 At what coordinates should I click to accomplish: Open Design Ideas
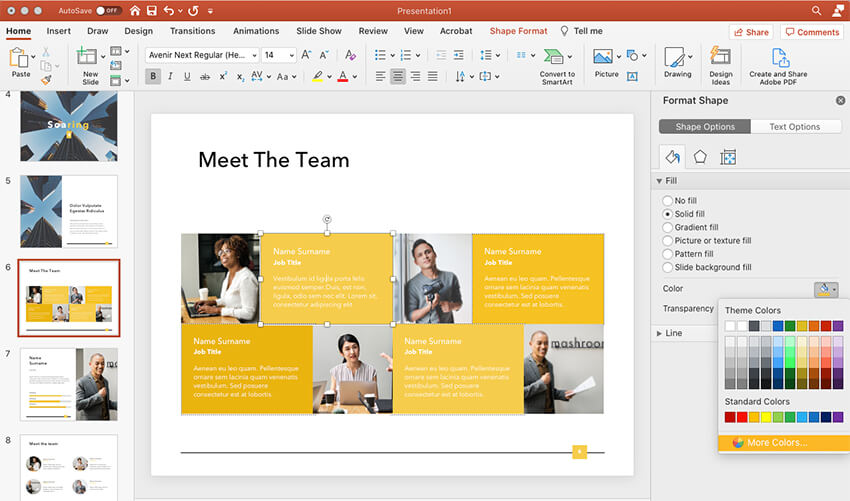point(720,66)
